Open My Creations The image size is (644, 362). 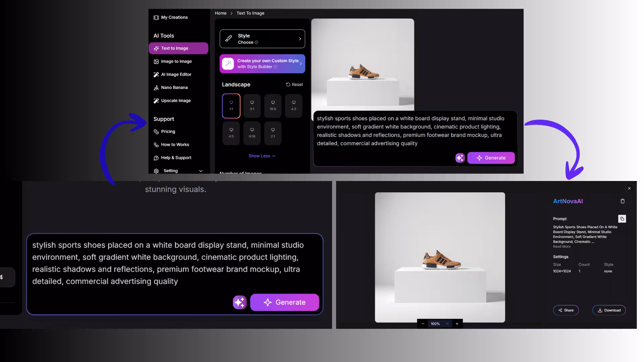coord(174,17)
